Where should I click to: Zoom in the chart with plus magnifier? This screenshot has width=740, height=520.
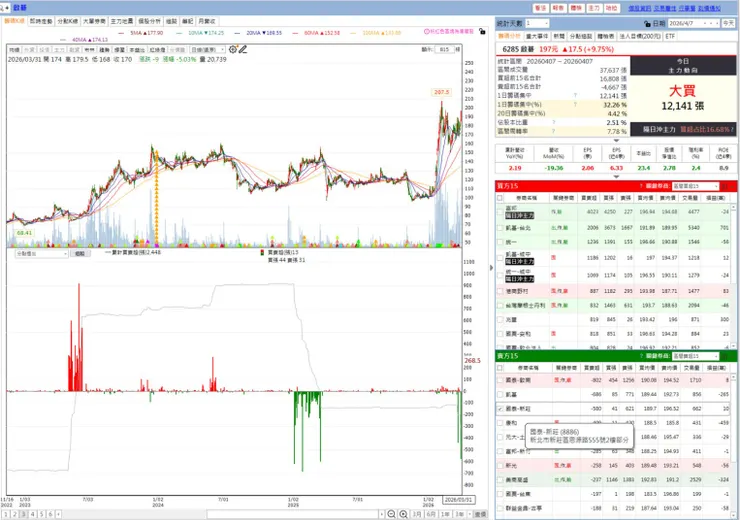coord(404,514)
